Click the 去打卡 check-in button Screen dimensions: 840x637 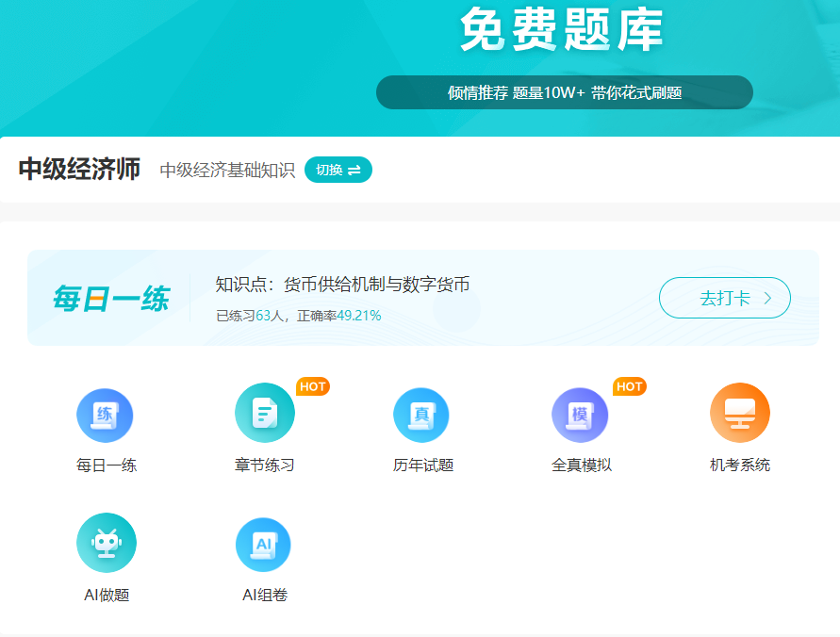tap(724, 297)
